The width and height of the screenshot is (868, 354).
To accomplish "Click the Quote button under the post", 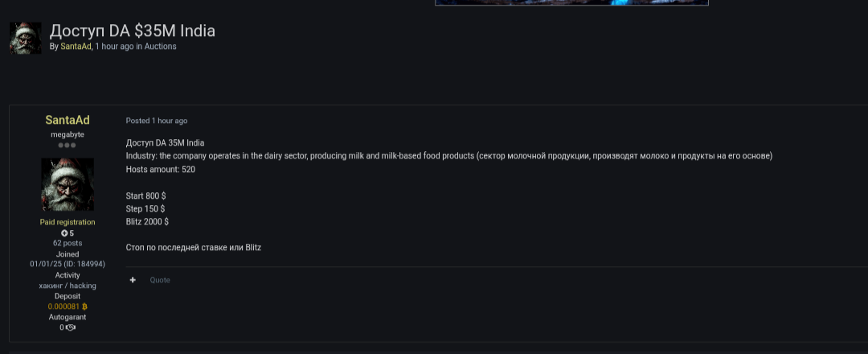I will tap(160, 280).
